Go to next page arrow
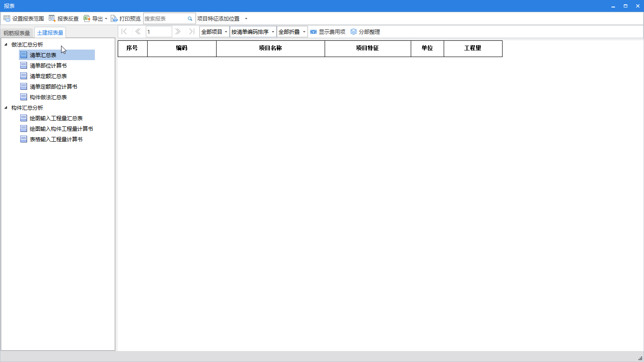The image size is (644, 362). [x=178, y=32]
